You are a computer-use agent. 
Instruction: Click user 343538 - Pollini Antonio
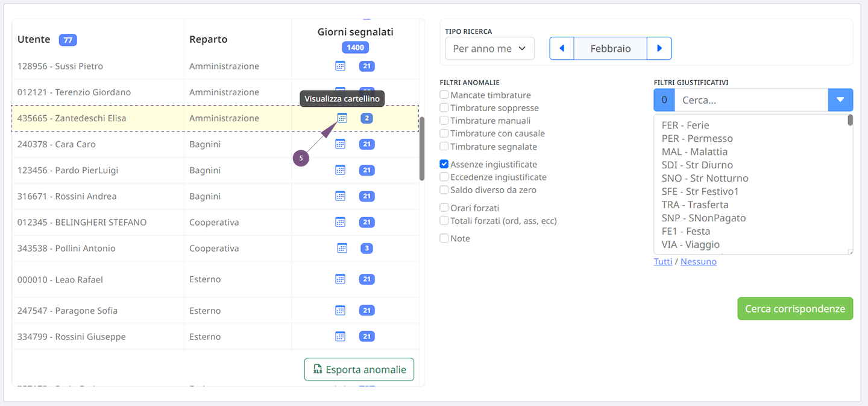tap(66, 248)
